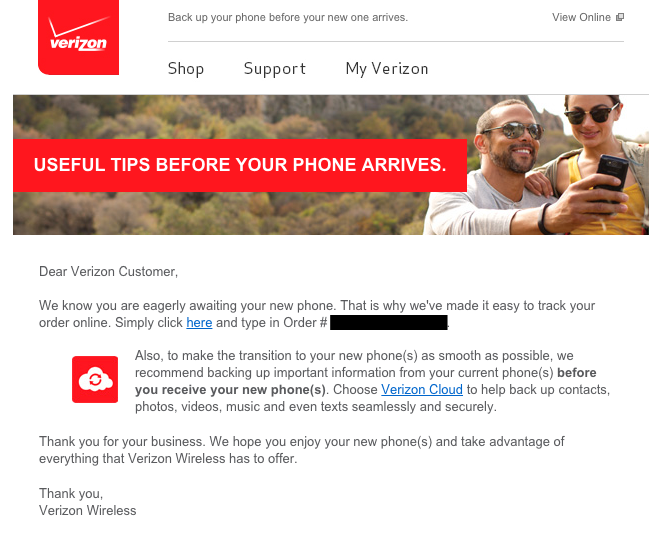Click the man's sunglasses in the photo

point(512,131)
